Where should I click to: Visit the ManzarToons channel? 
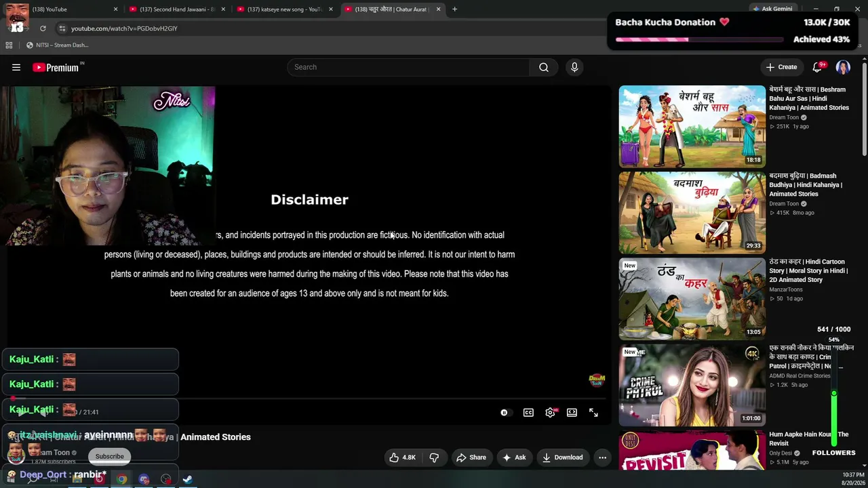click(786, 289)
